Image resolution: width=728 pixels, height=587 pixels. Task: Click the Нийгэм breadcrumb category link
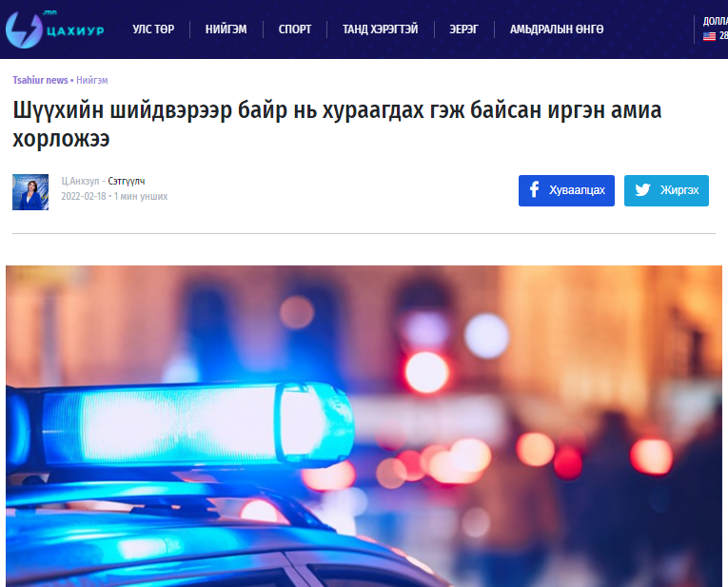coord(92,80)
